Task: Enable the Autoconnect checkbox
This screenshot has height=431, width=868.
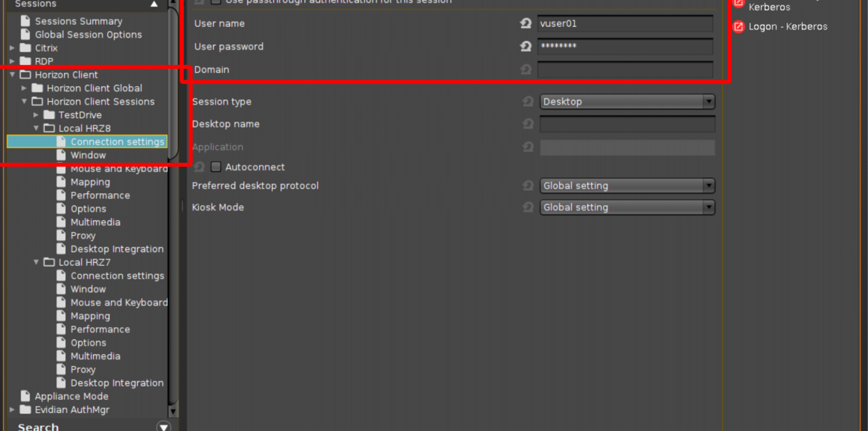Action: pos(216,167)
